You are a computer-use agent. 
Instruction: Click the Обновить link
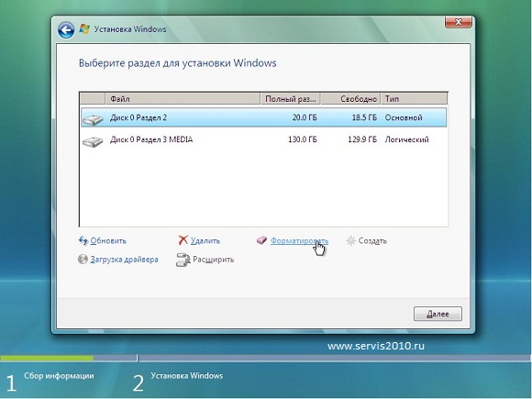(108, 241)
